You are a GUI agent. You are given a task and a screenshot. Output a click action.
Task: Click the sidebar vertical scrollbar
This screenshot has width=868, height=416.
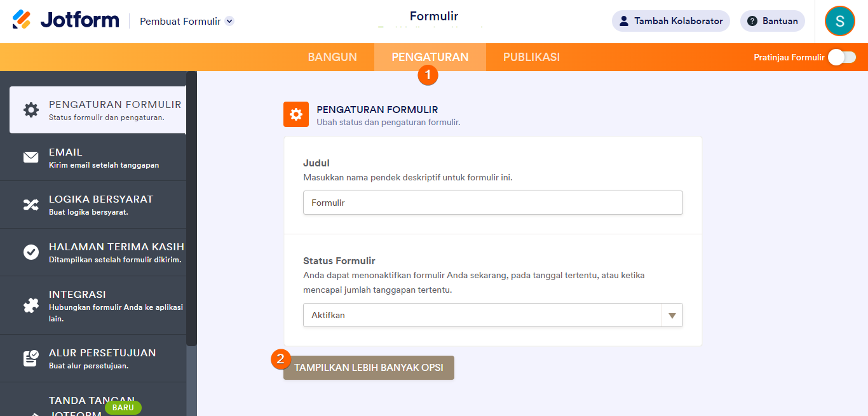(191, 210)
